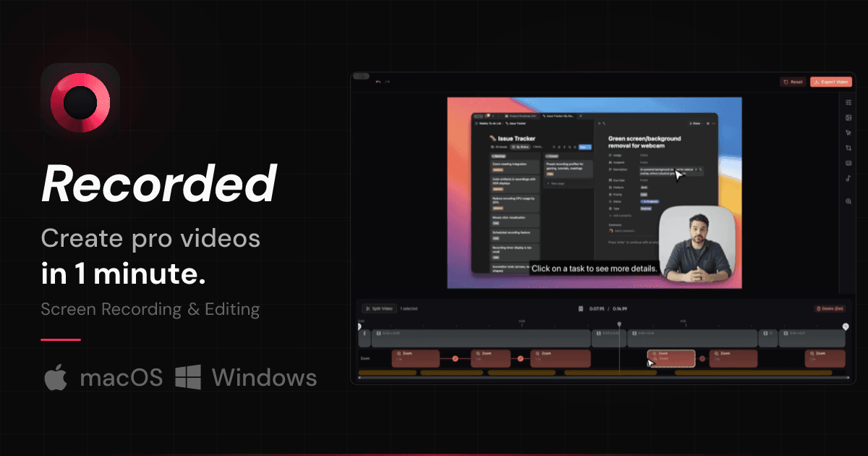Select the cursor tool in the editor sidebar
The height and width of the screenshot is (456, 868).
coord(848,133)
